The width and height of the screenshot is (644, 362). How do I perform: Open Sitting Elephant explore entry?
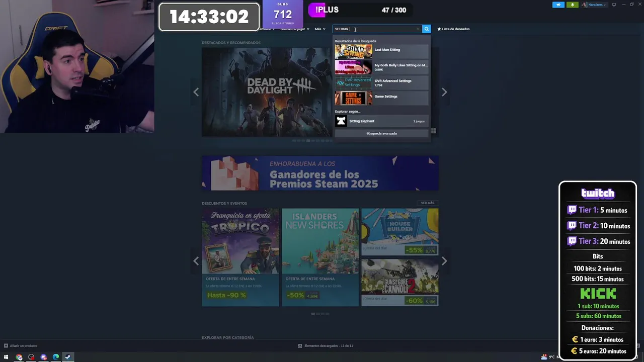[x=382, y=121]
